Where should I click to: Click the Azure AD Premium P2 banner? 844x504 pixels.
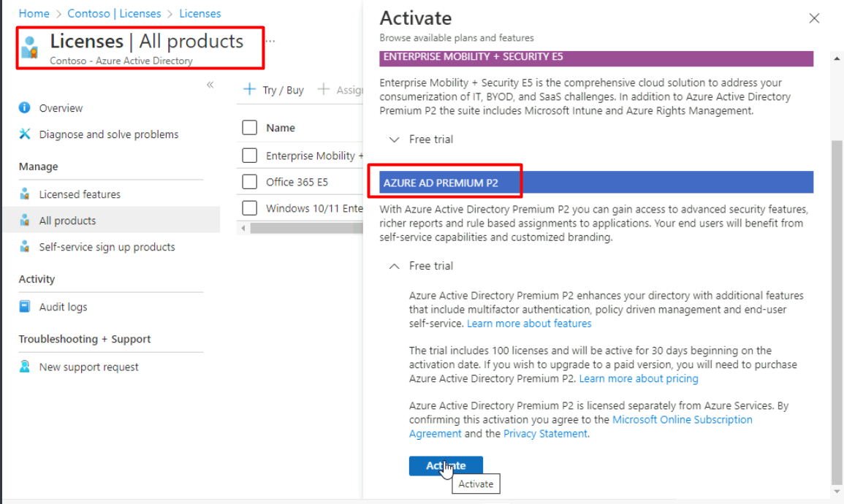point(596,183)
